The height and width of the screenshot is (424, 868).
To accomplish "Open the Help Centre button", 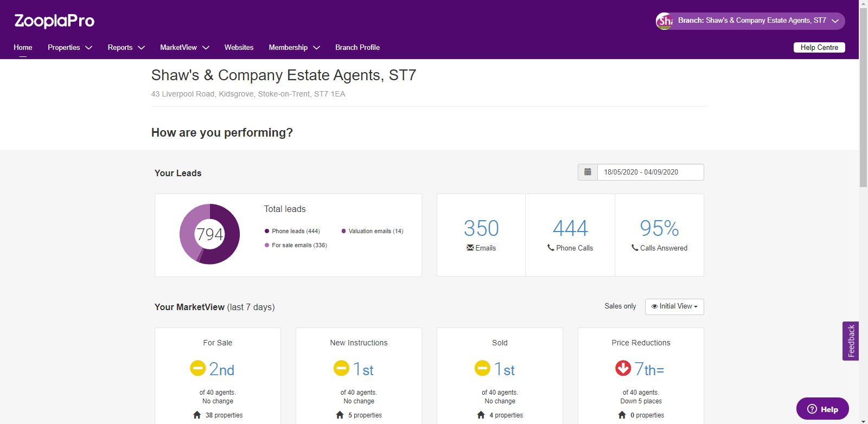I will (x=819, y=47).
